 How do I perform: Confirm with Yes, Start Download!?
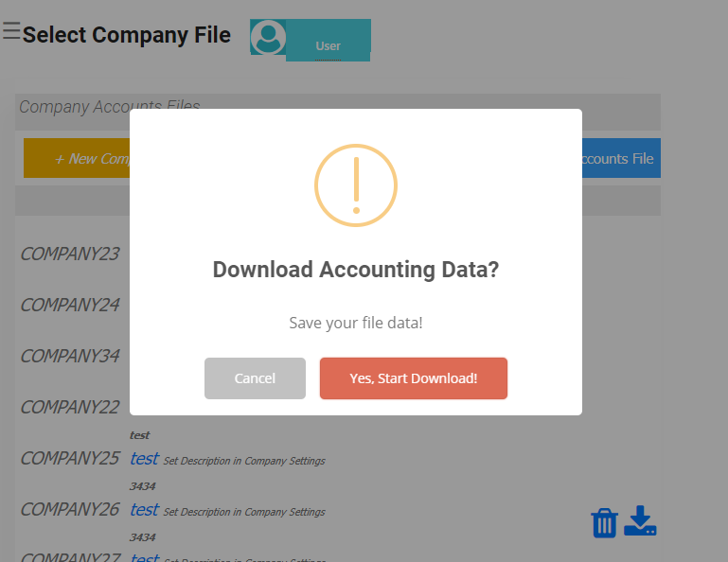[413, 378]
